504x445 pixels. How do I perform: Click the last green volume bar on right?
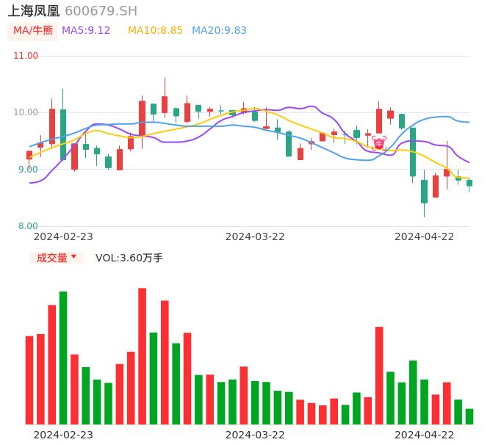click(x=469, y=416)
